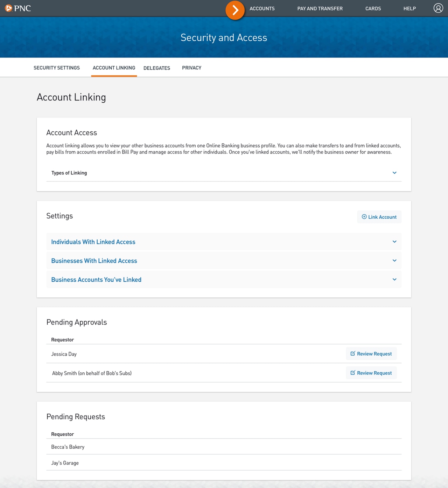The height and width of the screenshot is (488, 448).
Task: Review the request from Jessica Day
Action: click(371, 353)
